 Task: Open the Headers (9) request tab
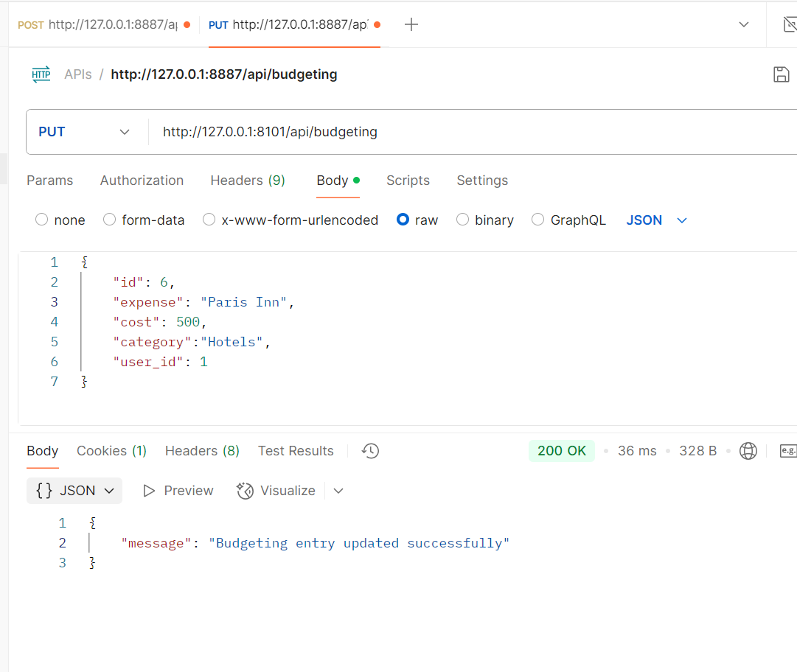[x=248, y=181]
